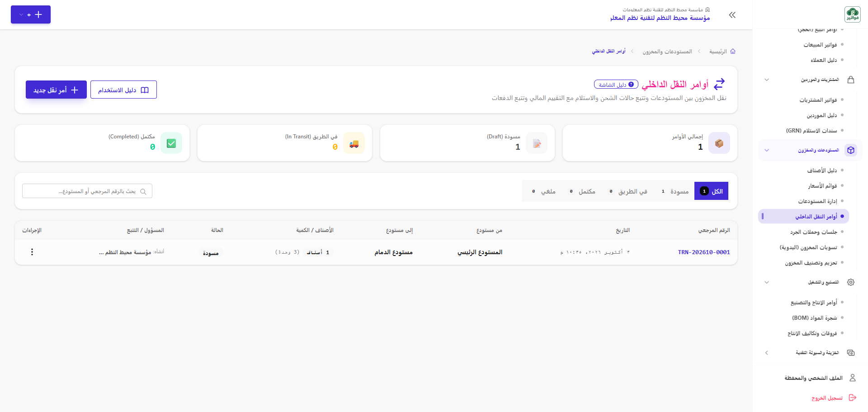Click the دليل الشاشة help badge
Image resolution: width=868 pixels, height=412 pixels.
coord(616,85)
